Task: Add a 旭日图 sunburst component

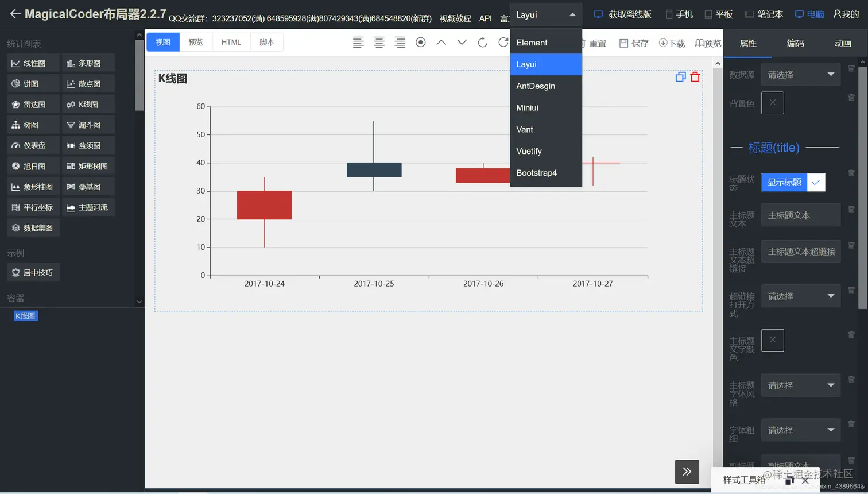Action: coord(33,166)
